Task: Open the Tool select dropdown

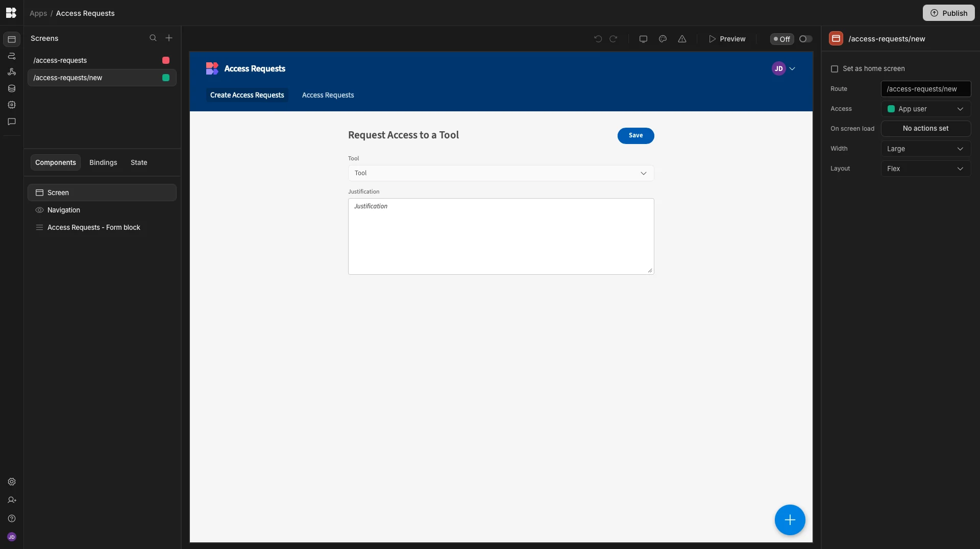Action: (501, 173)
